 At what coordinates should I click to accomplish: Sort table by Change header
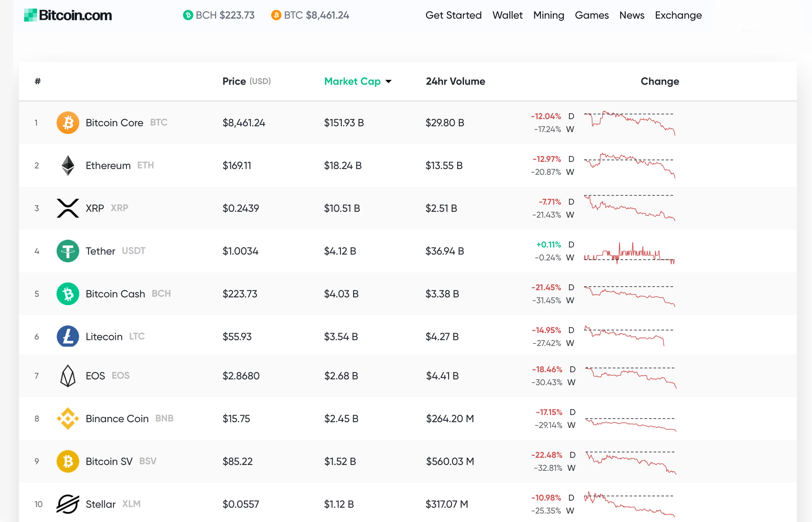pyautogui.click(x=660, y=81)
